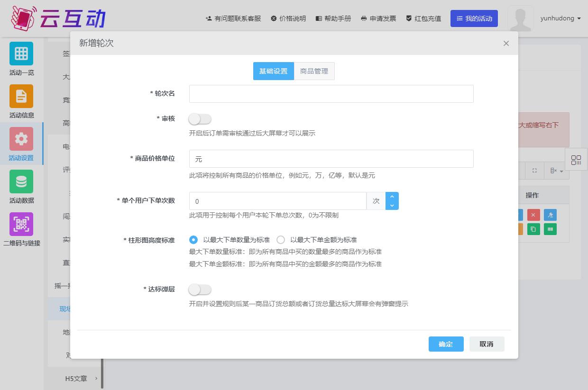
Task: Click the 活动设置 gear icon
Action: (x=21, y=139)
